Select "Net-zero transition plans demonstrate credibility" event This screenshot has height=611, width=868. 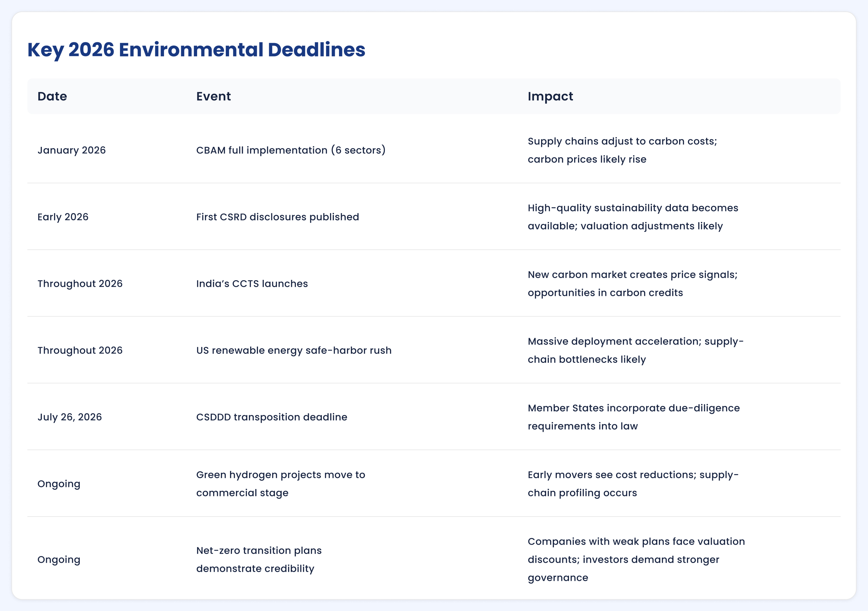pos(259,559)
